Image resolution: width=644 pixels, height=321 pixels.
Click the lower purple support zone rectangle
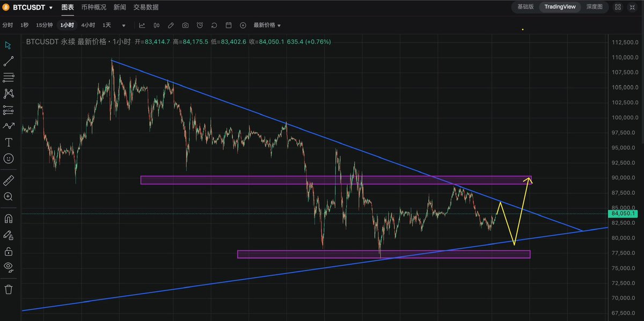[x=384, y=254]
